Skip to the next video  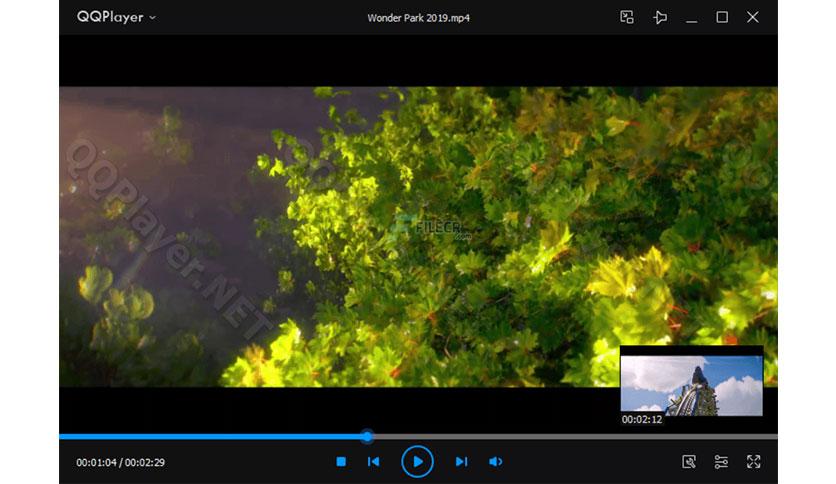[x=461, y=462]
